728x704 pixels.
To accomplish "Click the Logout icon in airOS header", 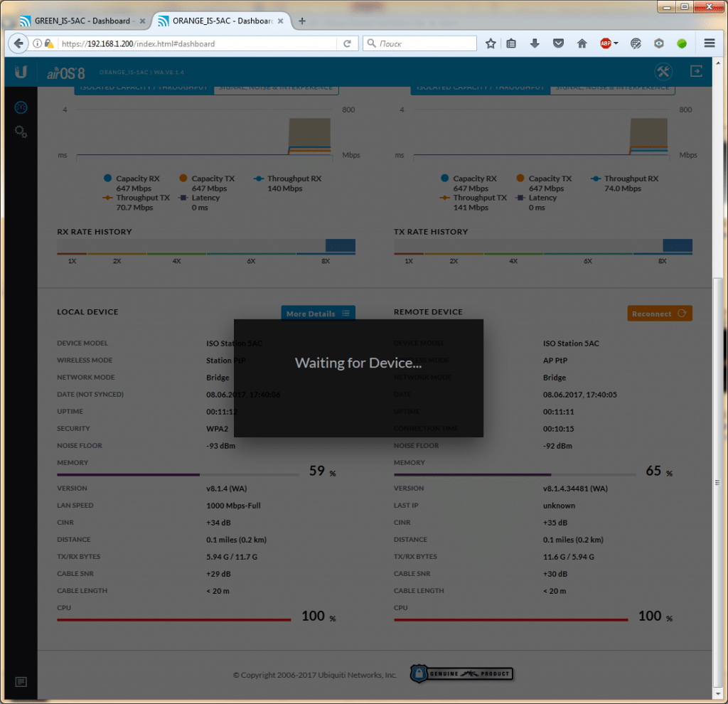I will pyautogui.click(x=697, y=72).
